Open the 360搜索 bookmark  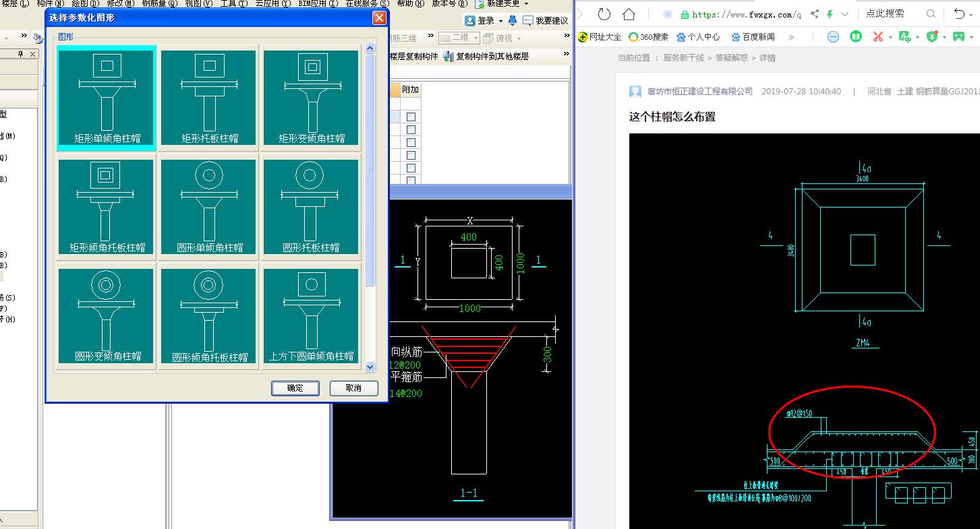(x=648, y=37)
